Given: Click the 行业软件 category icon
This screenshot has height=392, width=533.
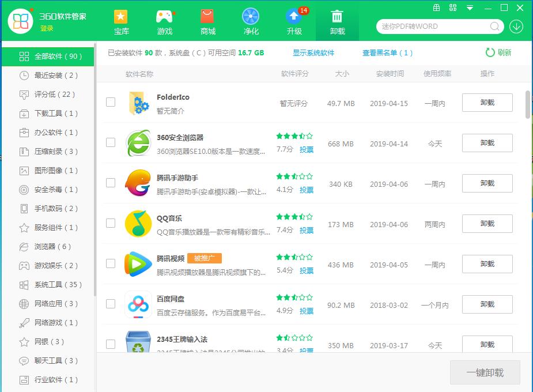Looking at the screenshot, I should click(x=24, y=380).
